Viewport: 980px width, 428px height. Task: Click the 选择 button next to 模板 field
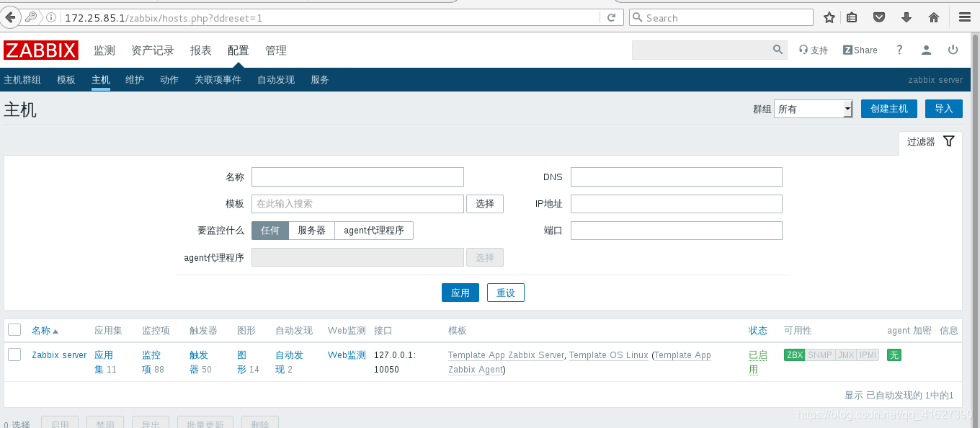pyautogui.click(x=485, y=204)
